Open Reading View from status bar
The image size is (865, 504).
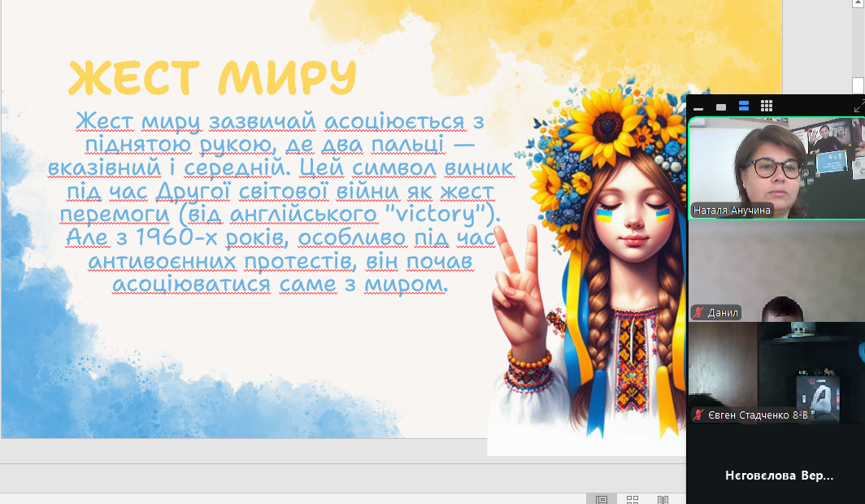click(x=663, y=499)
